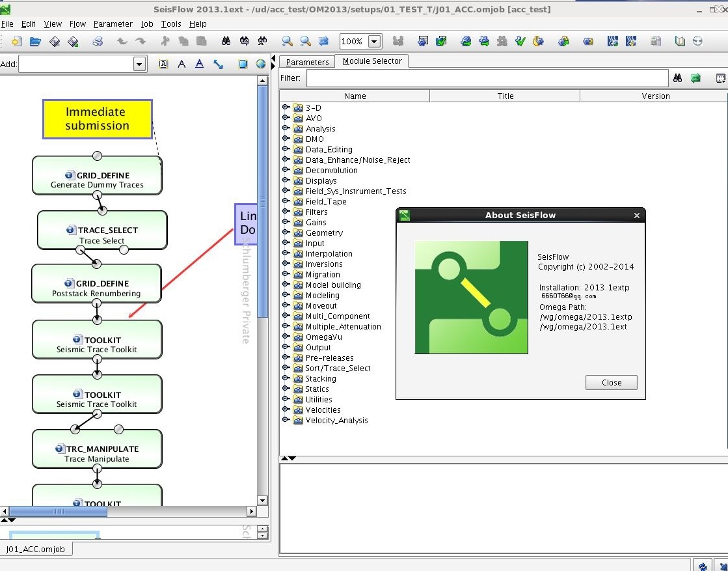This screenshot has height=571, width=728.
Task: Click the X on About SeisFlow title bar
Action: 636,215
